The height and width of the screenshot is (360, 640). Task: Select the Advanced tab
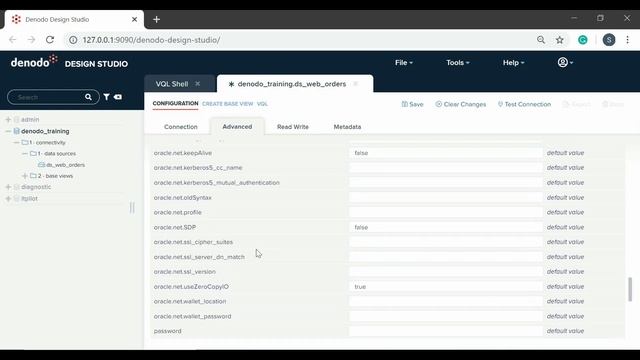(x=237, y=127)
